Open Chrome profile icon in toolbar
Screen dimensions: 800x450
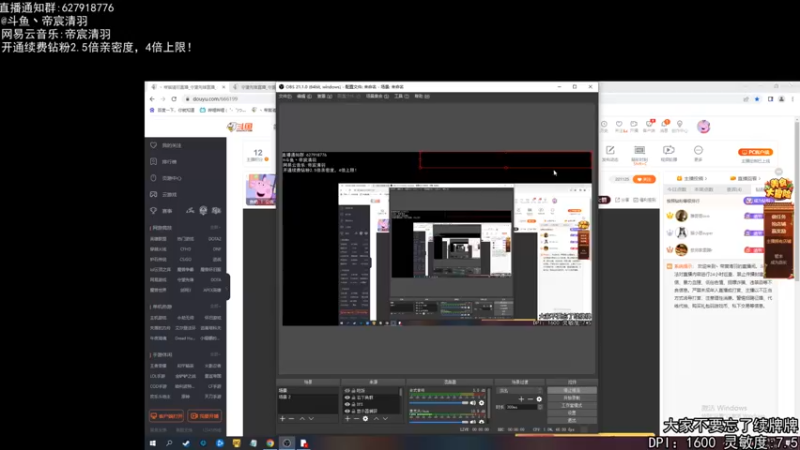coord(781,99)
